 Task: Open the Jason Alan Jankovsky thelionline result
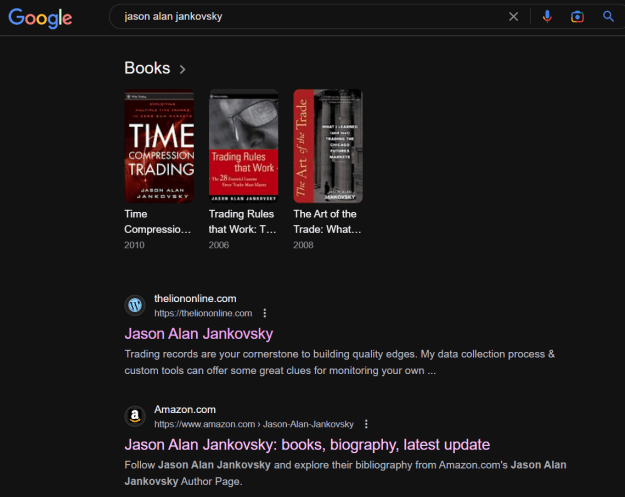pyautogui.click(x=199, y=334)
